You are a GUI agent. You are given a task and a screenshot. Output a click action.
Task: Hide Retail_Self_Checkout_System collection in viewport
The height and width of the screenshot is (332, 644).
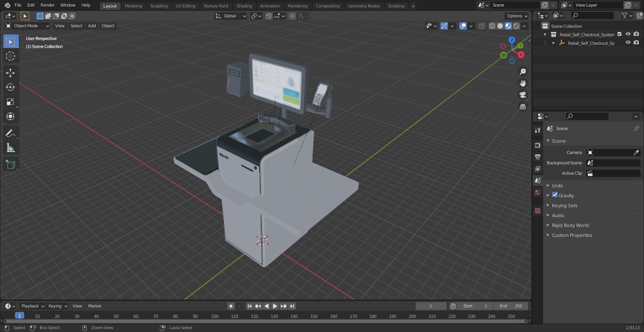(x=628, y=34)
